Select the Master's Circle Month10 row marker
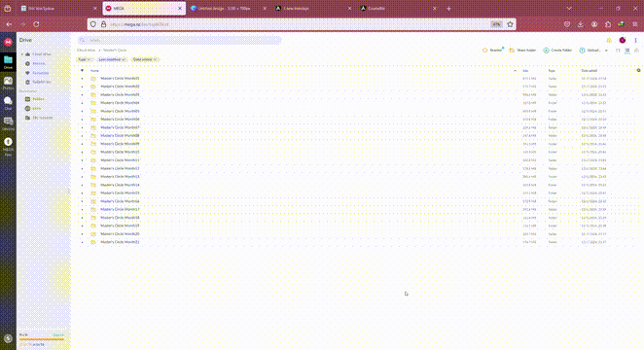This screenshot has width=644, height=350. (82, 153)
